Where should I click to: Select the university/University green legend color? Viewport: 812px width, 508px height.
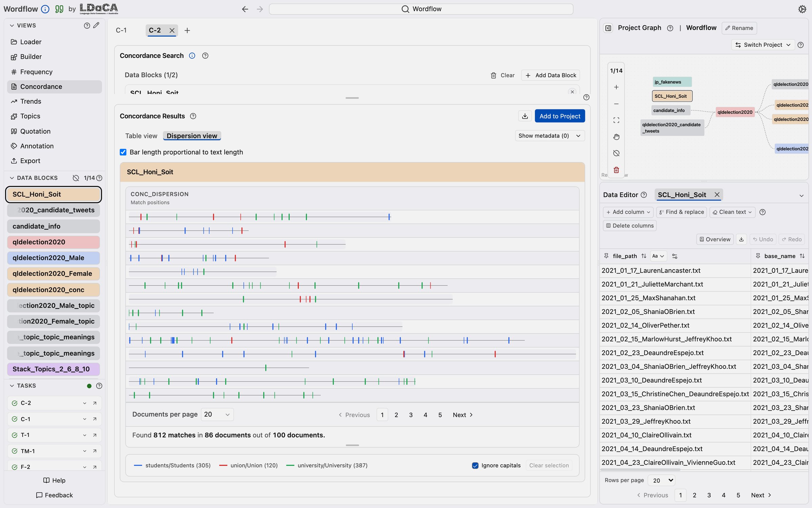tap(290, 465)
